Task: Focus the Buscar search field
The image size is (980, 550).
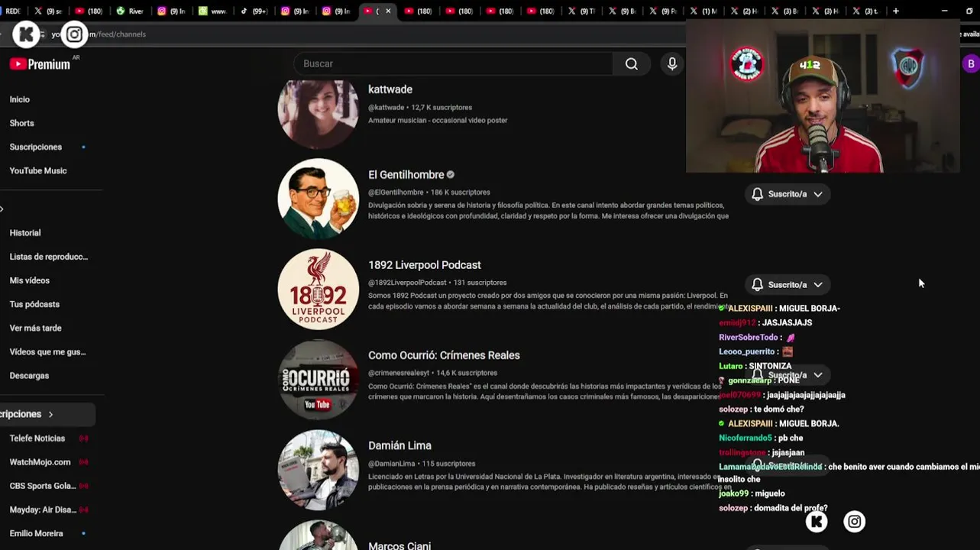Action: tap(453, 64)
